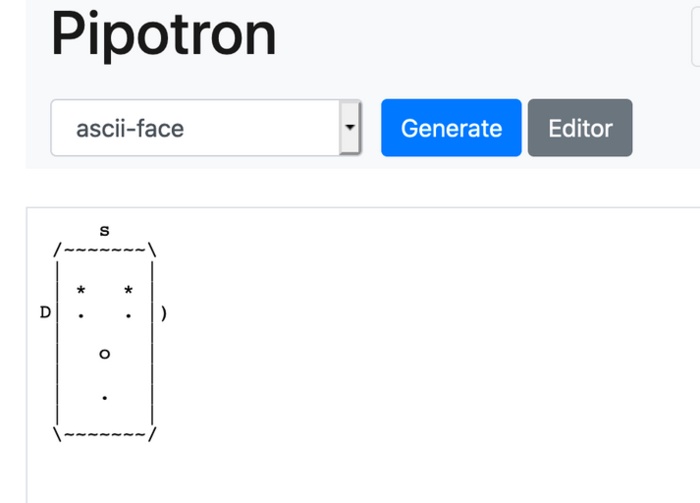Click the dot beneath the left eye
Image resolution: width=700 pixels, height=503 pixels.
[81, 316]
